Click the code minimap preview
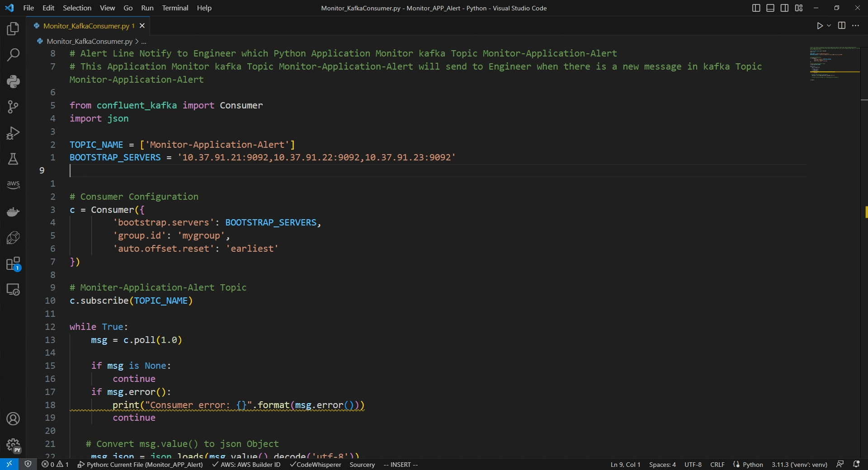 click(834, 63)
